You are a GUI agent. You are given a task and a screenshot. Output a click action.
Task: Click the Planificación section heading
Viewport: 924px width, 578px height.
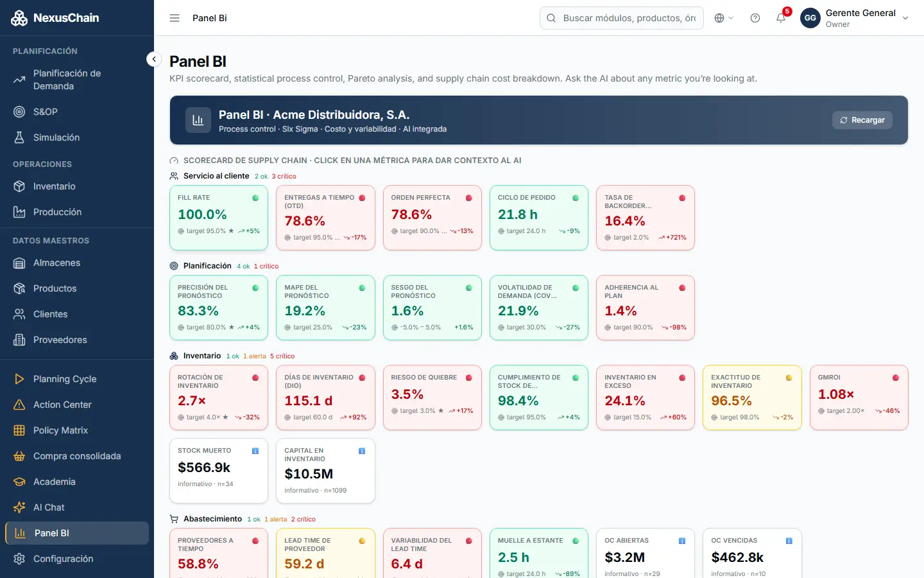(x=207, y=266)
